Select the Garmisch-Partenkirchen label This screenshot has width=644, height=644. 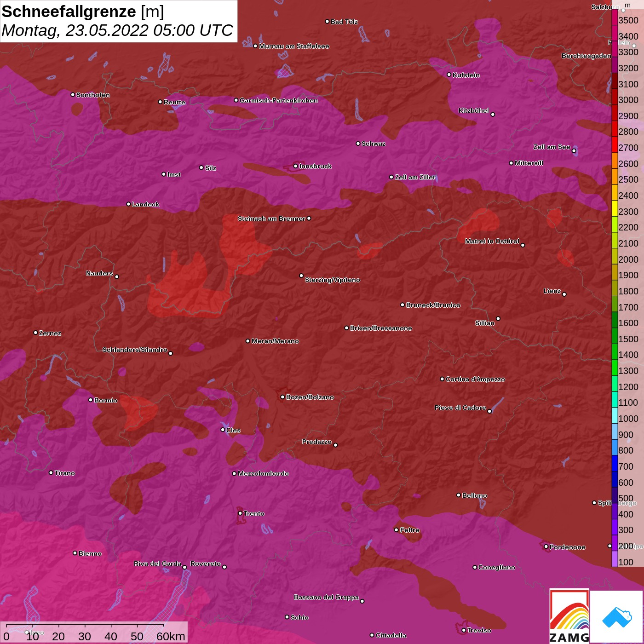point(278,100)
